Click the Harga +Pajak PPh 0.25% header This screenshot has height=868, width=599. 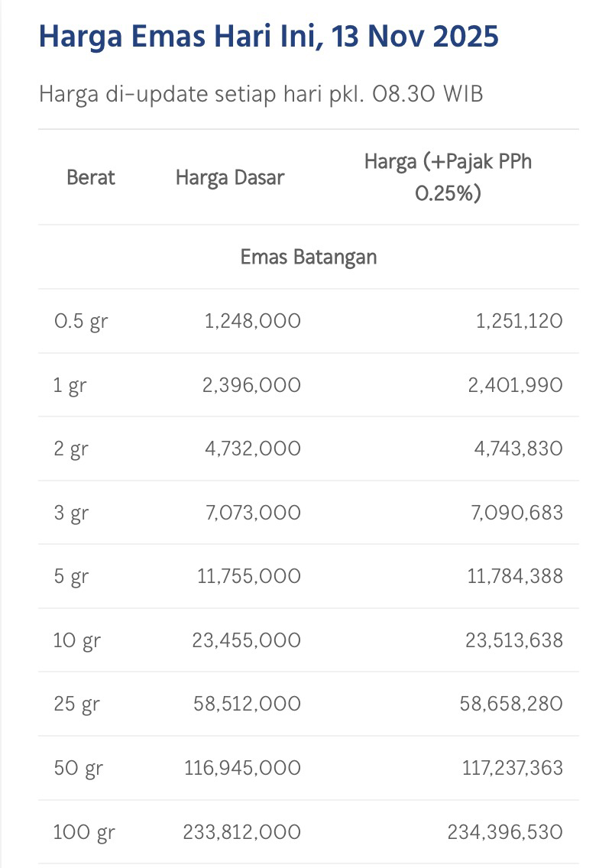(448, 177)
